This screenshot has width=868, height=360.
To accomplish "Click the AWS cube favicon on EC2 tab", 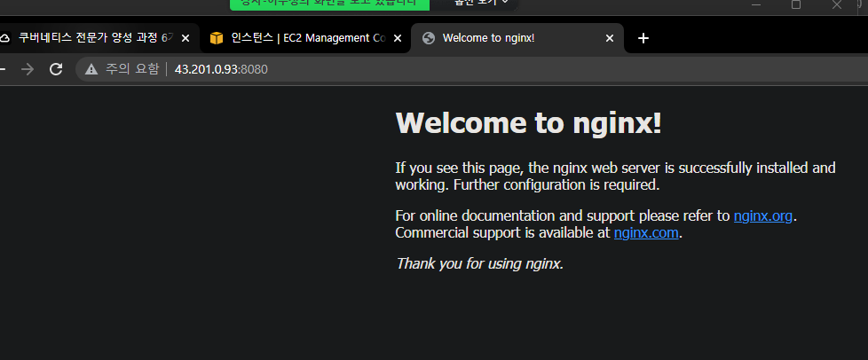I will click(217, 38).
